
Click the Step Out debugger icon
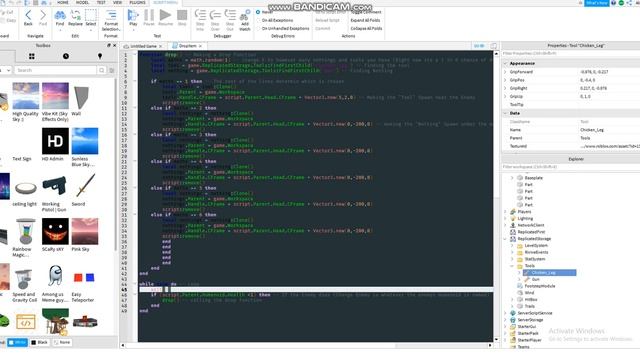pos(230,16)
